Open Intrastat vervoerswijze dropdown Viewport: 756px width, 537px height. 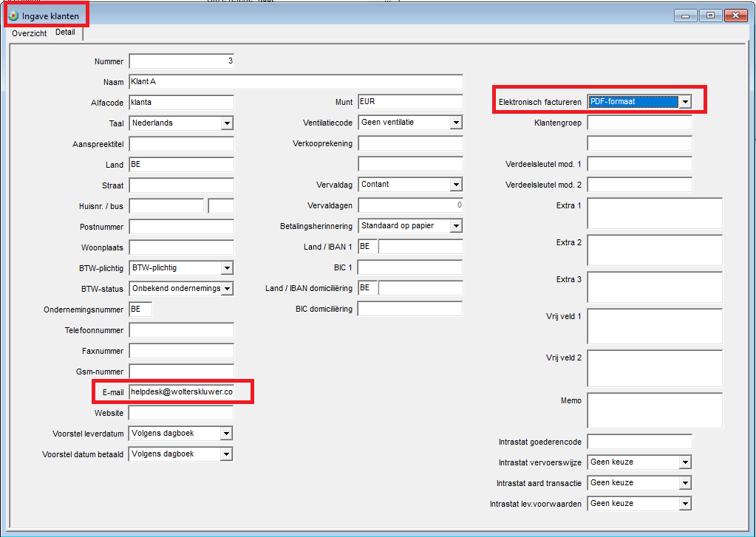click(x=685, y=462)
